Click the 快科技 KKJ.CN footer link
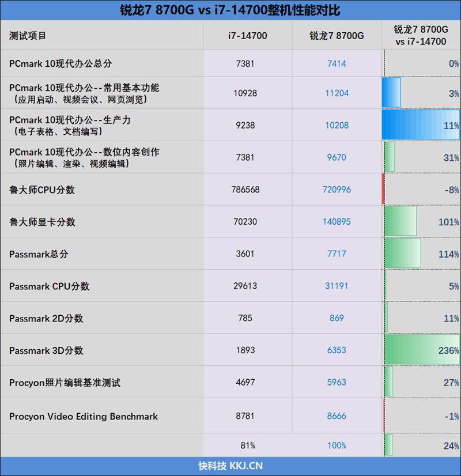 point(231,466)
